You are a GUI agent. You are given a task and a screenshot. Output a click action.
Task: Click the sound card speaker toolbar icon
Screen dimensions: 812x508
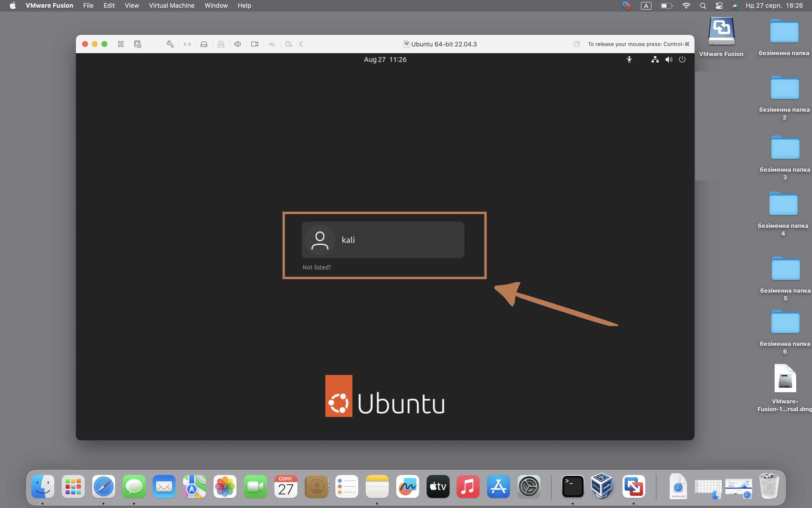[x=238, y=44]
